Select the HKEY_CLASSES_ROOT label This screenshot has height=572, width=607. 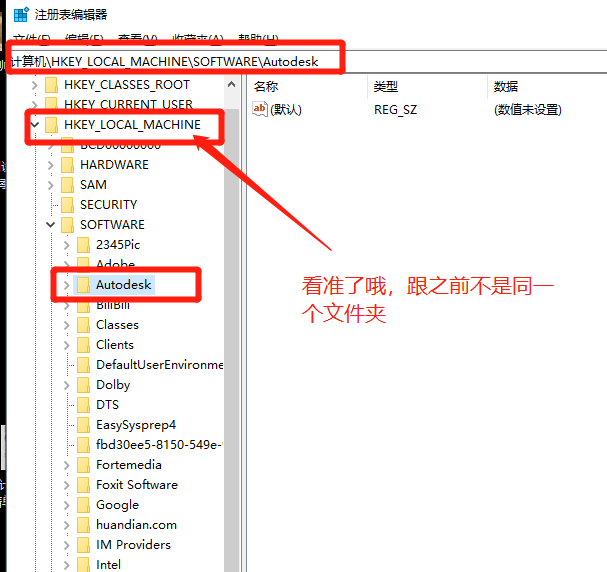127,85
